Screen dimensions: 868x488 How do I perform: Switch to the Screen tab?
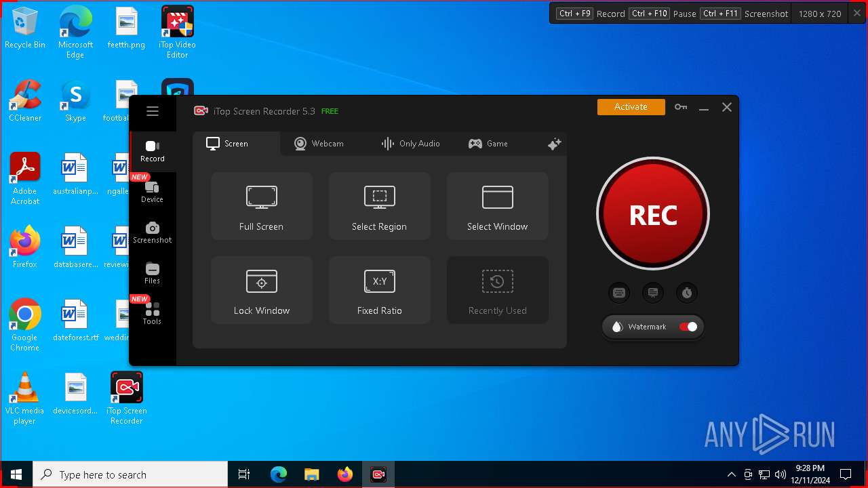pos(236,144)
